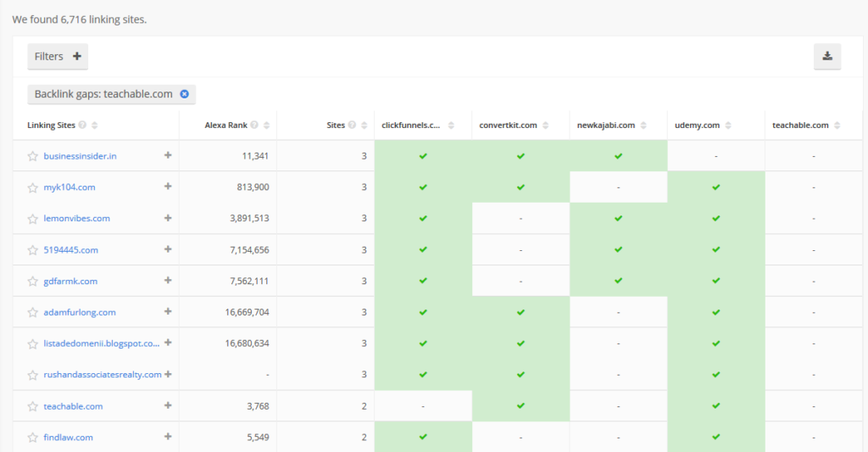Sort by Sites column arrows
The image size is (868, 452).
pos(364,126)
